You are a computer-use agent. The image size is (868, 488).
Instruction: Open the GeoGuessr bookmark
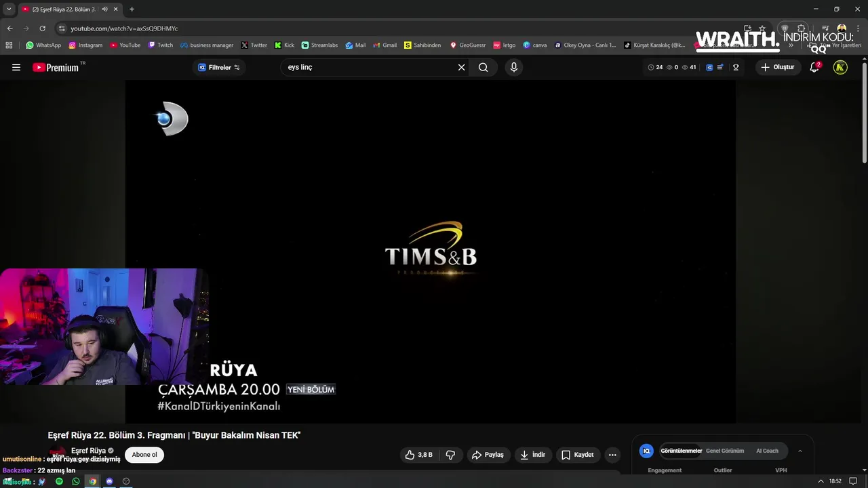click(x=468, y=45)
